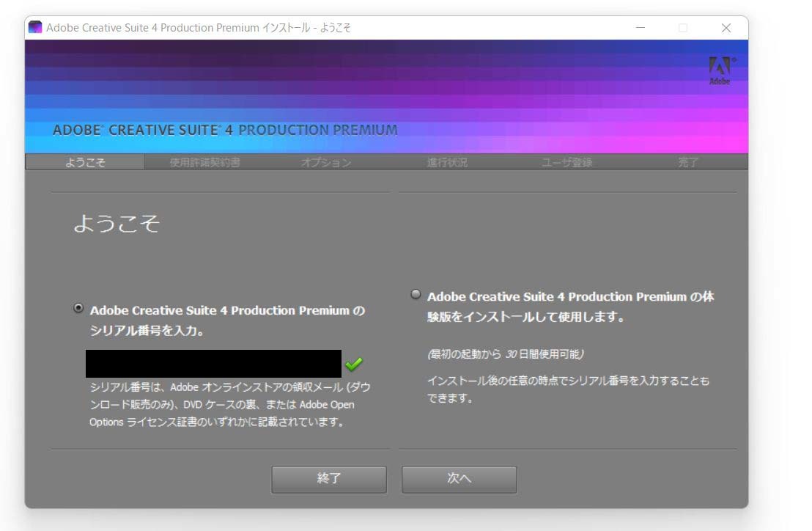812x531 pixels.
Task: Click the 終了 (Quit) button
Action: coord(329,479)
